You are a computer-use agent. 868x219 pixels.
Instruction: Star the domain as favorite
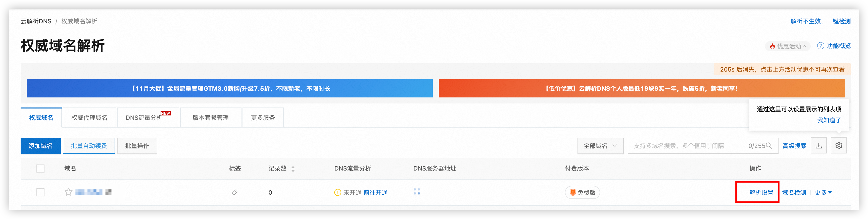[68, 192]
